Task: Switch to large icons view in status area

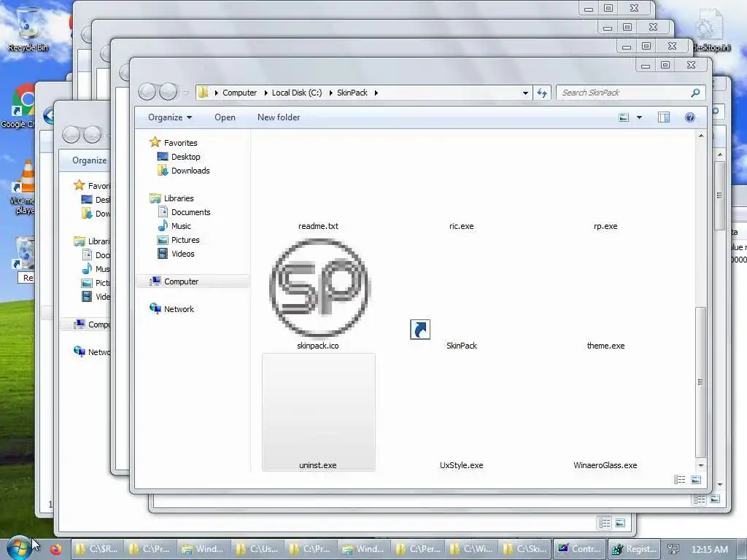Action: (x=696, y=480)
